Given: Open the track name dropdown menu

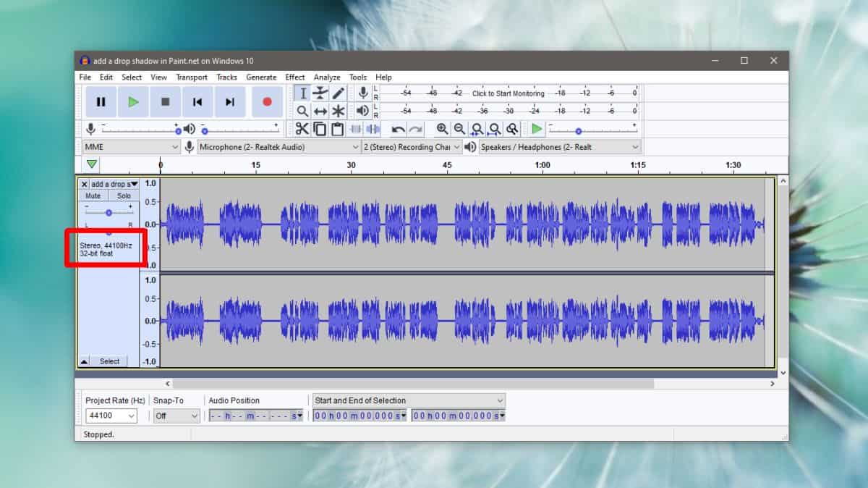Looking at the screenshot, I should (114, 185).
